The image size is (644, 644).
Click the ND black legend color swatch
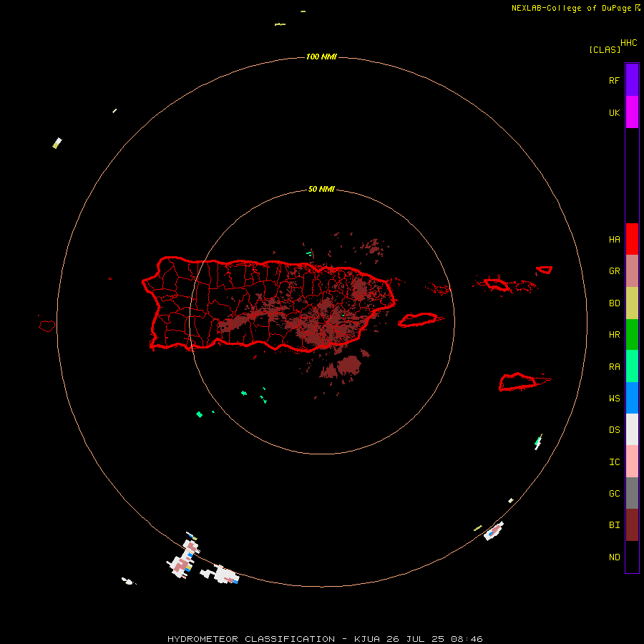[632, 557]
